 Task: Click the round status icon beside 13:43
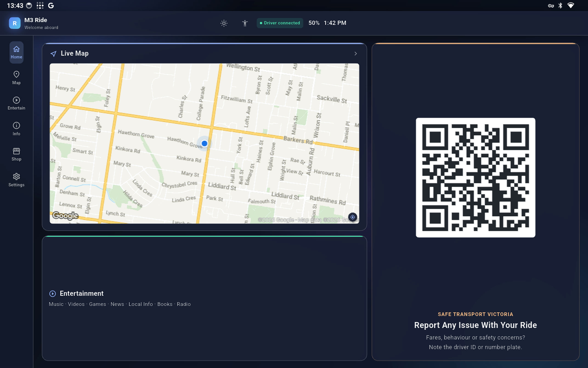click(x=29, y=6)
